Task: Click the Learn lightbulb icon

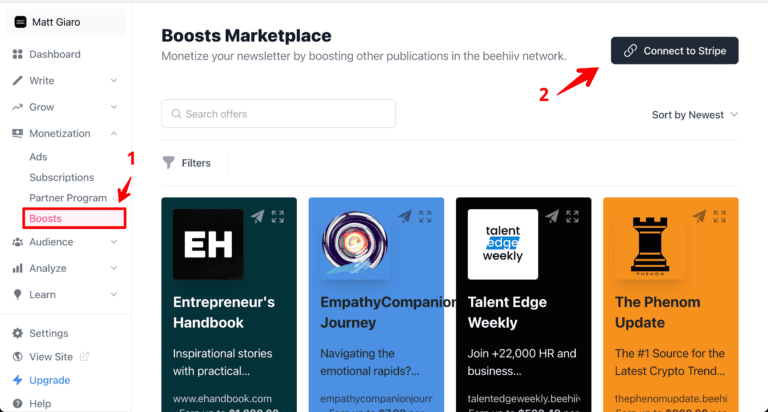Action: 18,295
